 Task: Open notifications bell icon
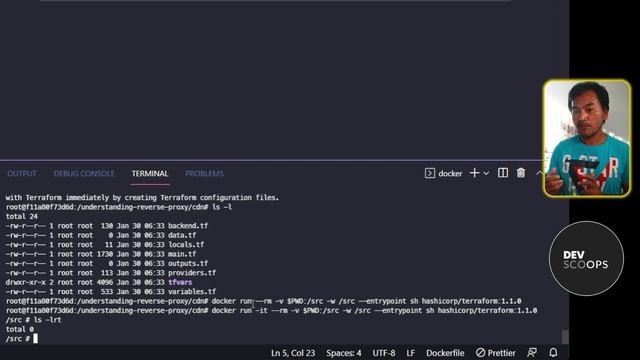[x=553, y=353]
